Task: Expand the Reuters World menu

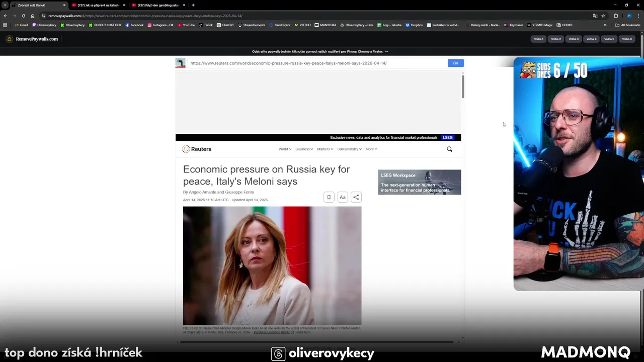Action: (x=285, y=149)
